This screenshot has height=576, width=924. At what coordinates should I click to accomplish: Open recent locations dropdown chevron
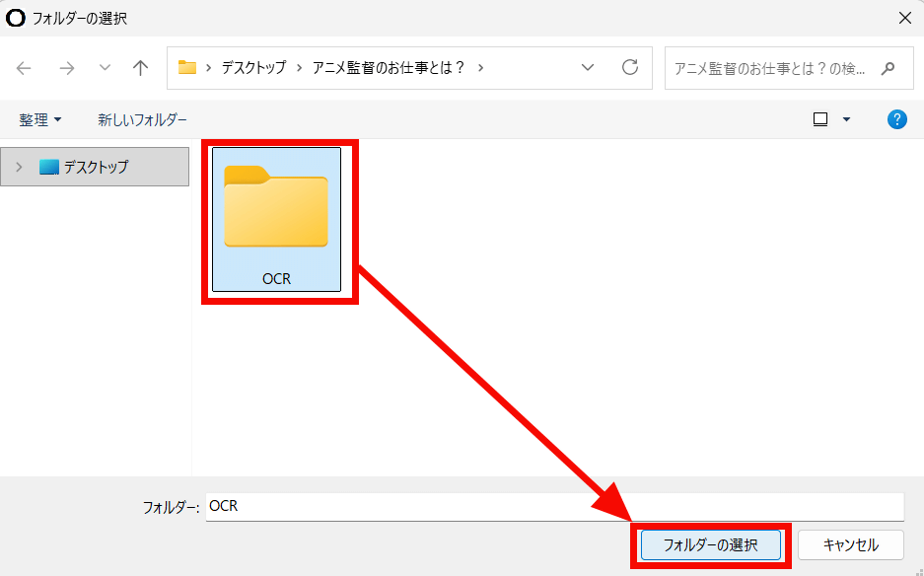coord(105,68)
